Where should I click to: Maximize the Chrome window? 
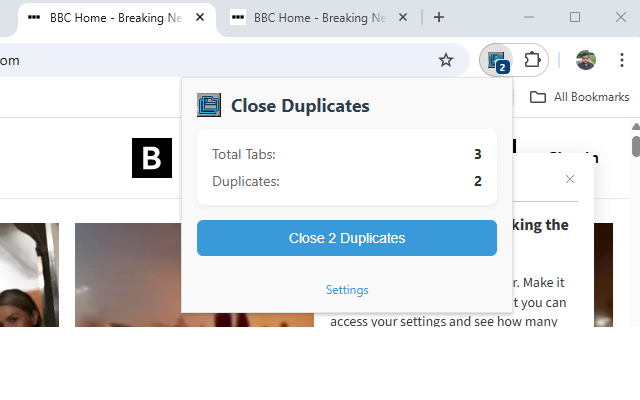(575, 17)
